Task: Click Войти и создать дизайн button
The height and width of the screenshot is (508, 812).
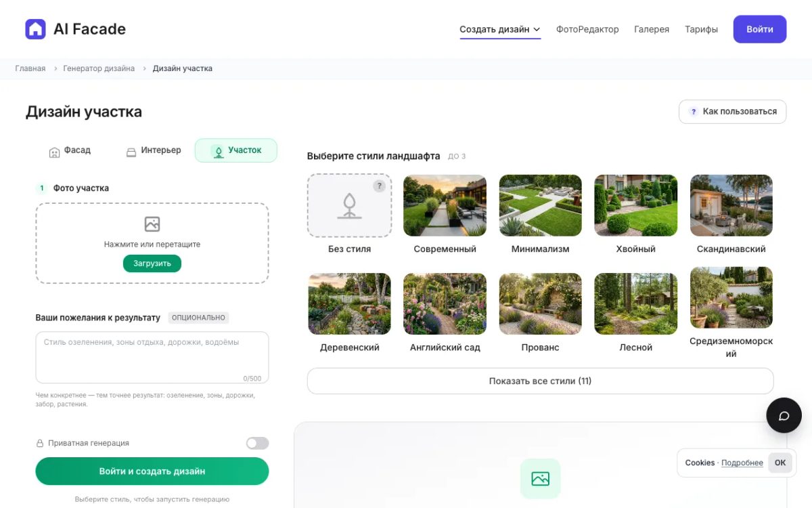Action: 152,471
